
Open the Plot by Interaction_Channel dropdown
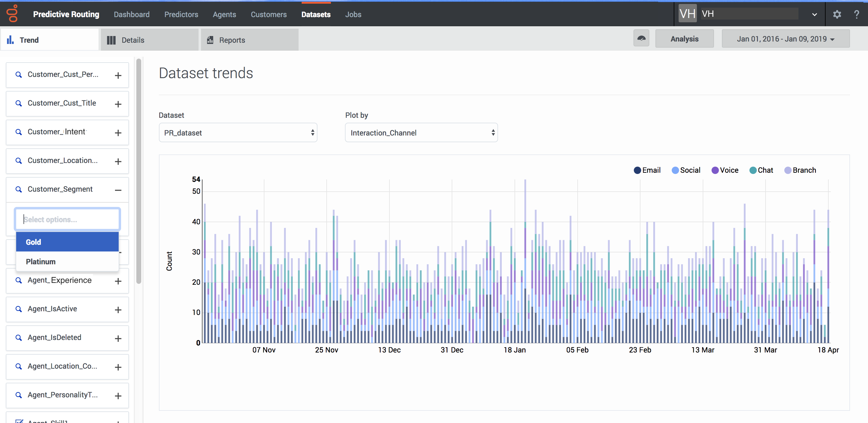[x=421, y=133]
